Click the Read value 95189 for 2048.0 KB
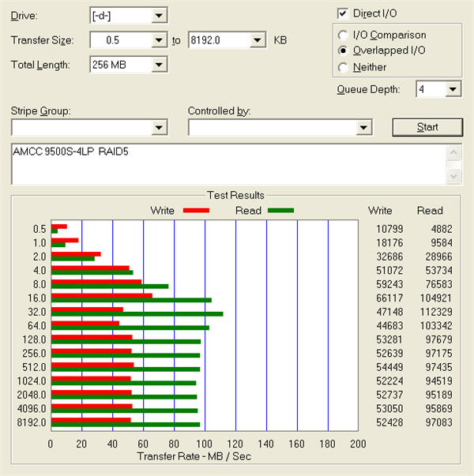Image resolution: width=474 pixels, height=476 pixels. 438,395
